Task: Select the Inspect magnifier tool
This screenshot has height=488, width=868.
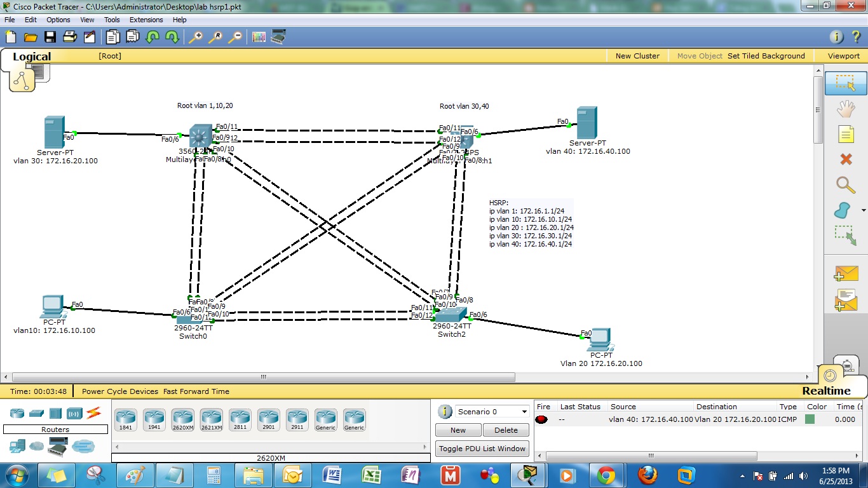Action: (845, 185)
